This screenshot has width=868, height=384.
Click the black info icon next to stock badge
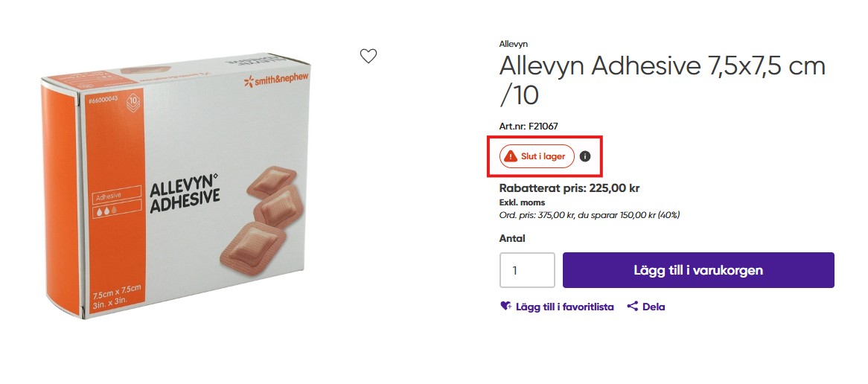[x=585, y=156]
